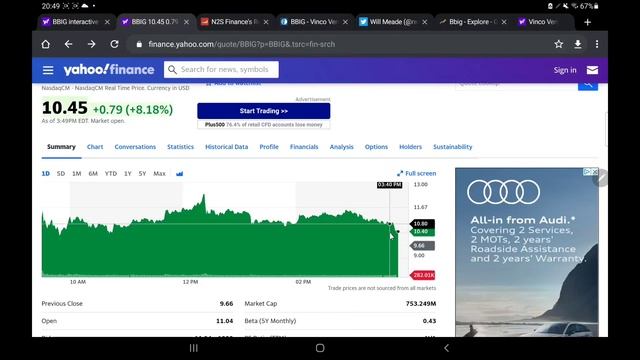This screenshot has height=360, width=640.
Task: Close the N2S Finance tab
Action: click(x=266, y=22)
